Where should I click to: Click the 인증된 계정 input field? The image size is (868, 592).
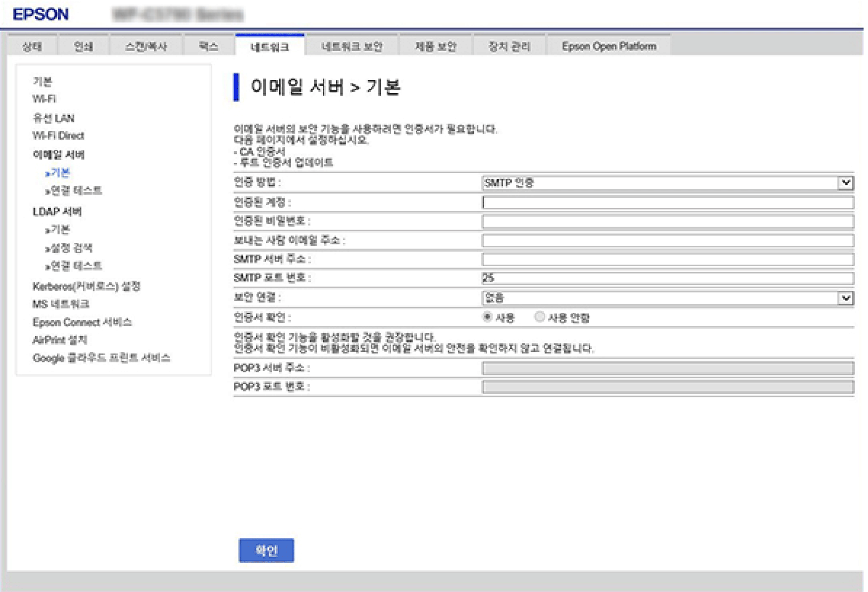[667, 202]
